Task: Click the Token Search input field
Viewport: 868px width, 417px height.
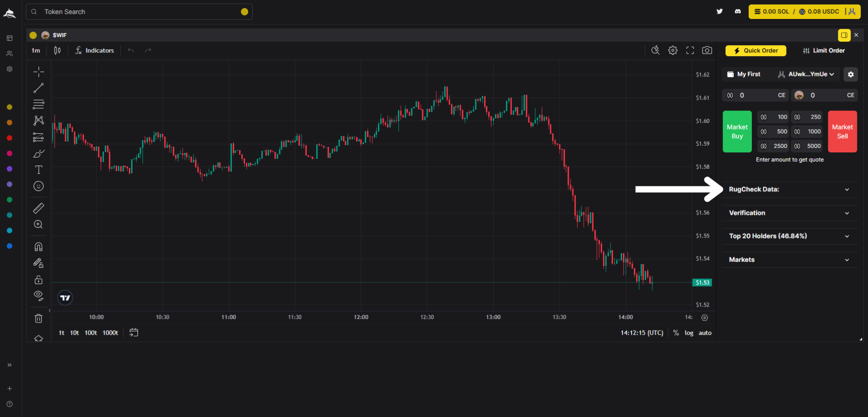Action: [139, 12]
